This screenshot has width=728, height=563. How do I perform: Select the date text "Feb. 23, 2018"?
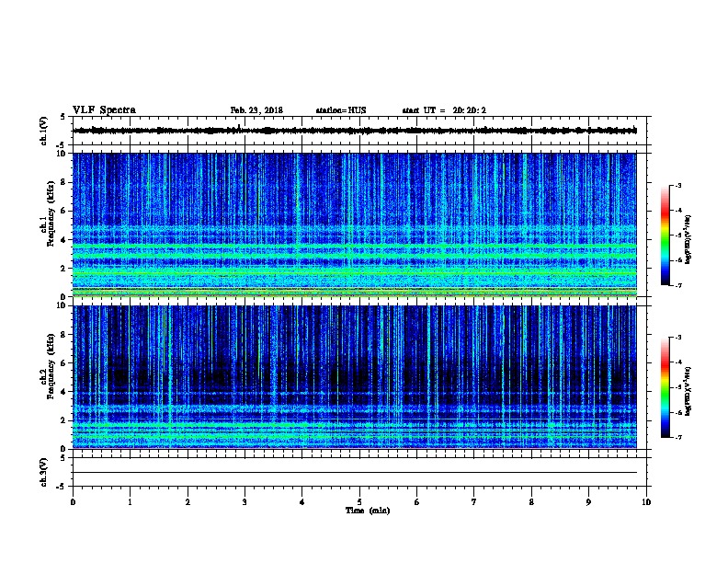(x=256, y=110)
